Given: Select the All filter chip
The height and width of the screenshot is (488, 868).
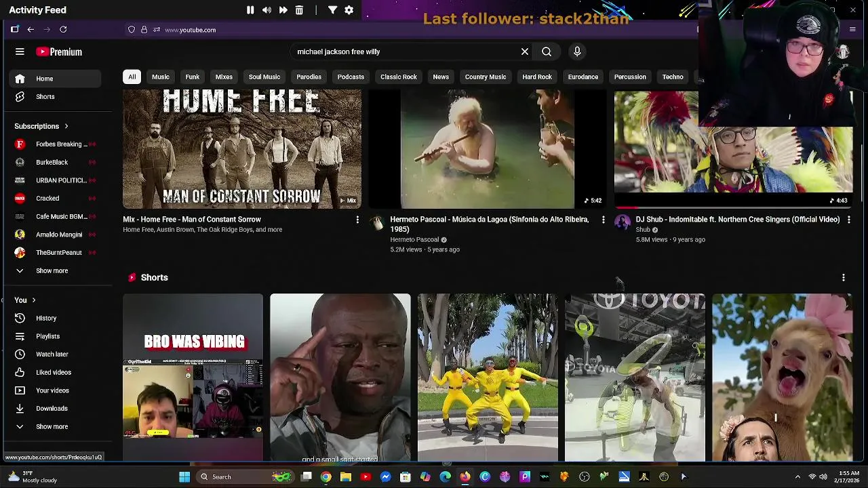Looking at the screenshot, I should (132, 77).
